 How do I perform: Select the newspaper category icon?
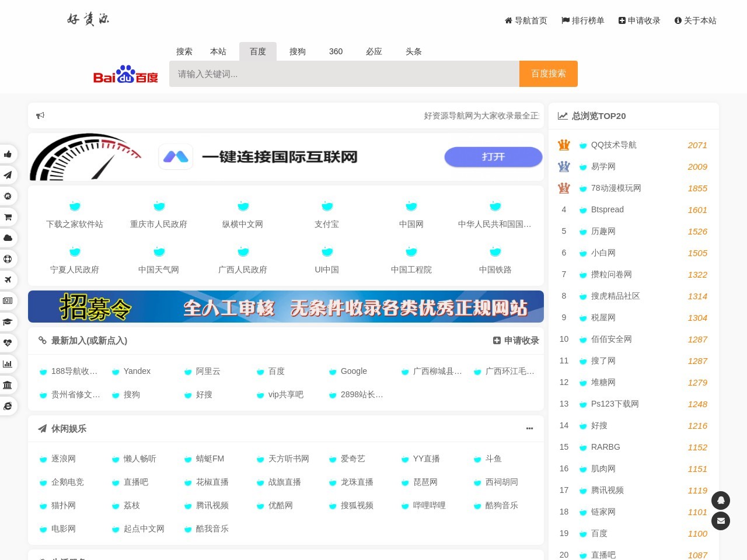tap(8, 301)
